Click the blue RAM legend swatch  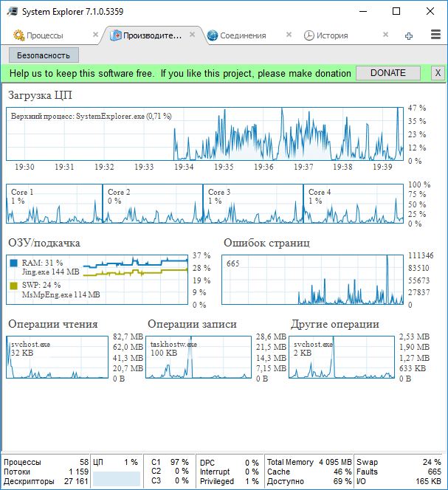[14, 263]
